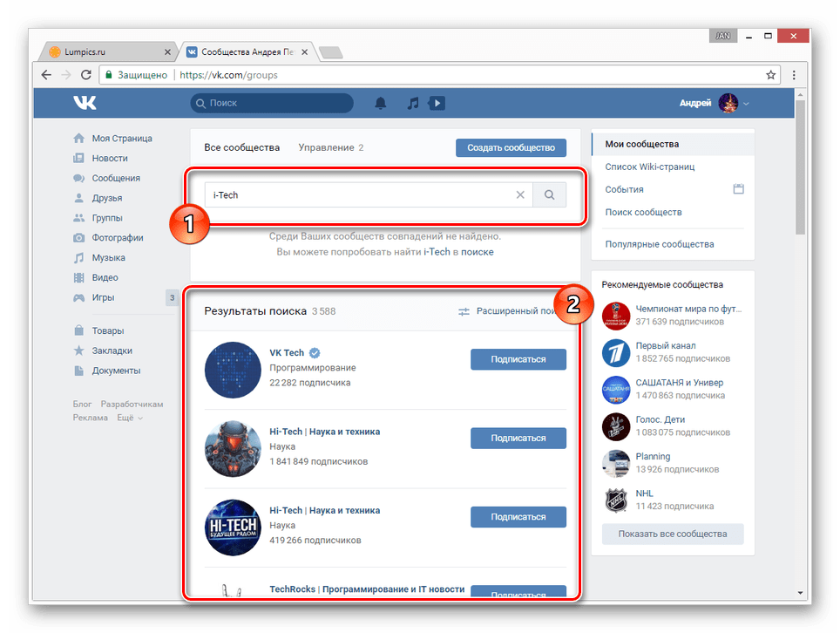The height and width of the screenshot is (633, 840).
Task: Click the top header Поиск field
Action: pyautogui.click(x=272, y=103)
